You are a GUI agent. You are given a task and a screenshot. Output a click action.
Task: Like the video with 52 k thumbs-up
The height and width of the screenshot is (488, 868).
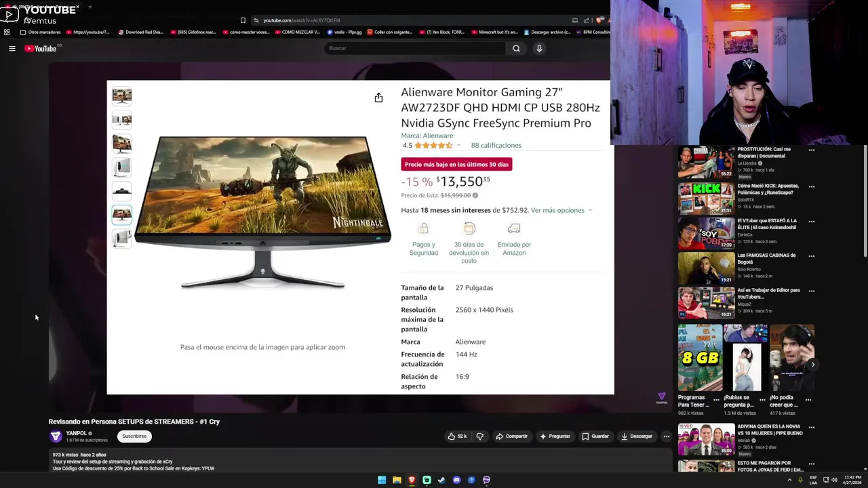tap(457, 436)
